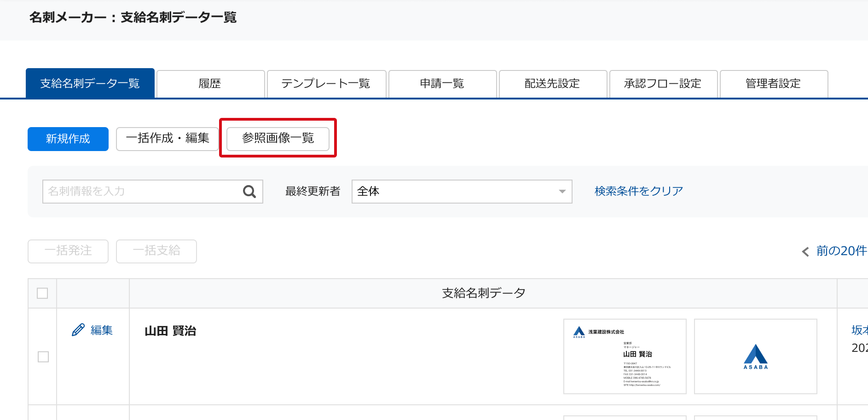Click the dropdown arrow beside 全体
This screenshot has height=420, width=868.
pyautogui.click(x=562, y=192)
